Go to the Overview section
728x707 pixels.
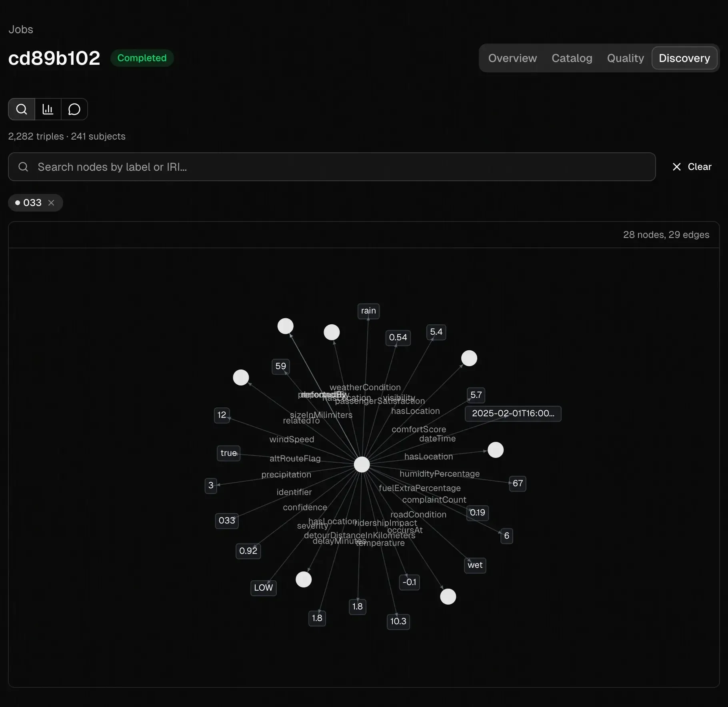pyautogui.click(x=512, y=58)
